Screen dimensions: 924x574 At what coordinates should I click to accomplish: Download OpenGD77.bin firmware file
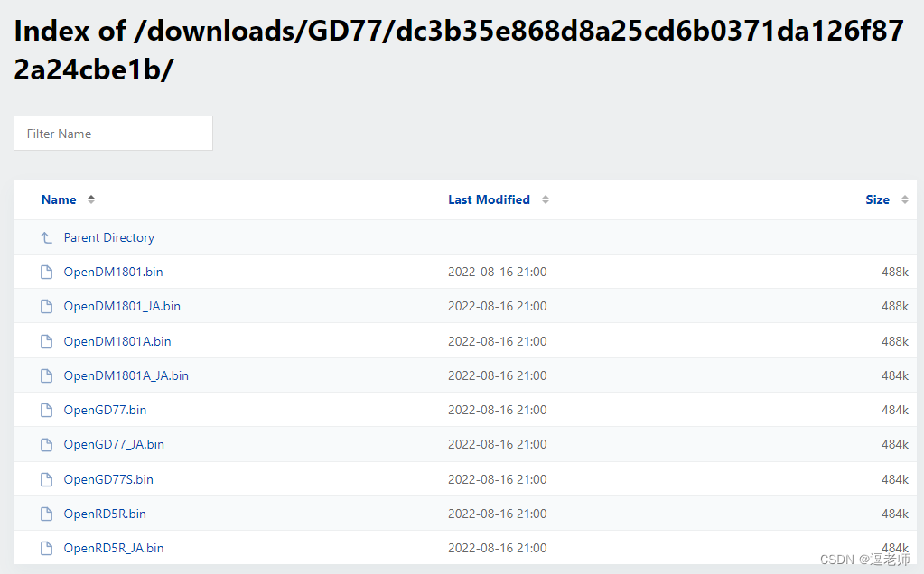pyautogui.click(x=105, y=410)
